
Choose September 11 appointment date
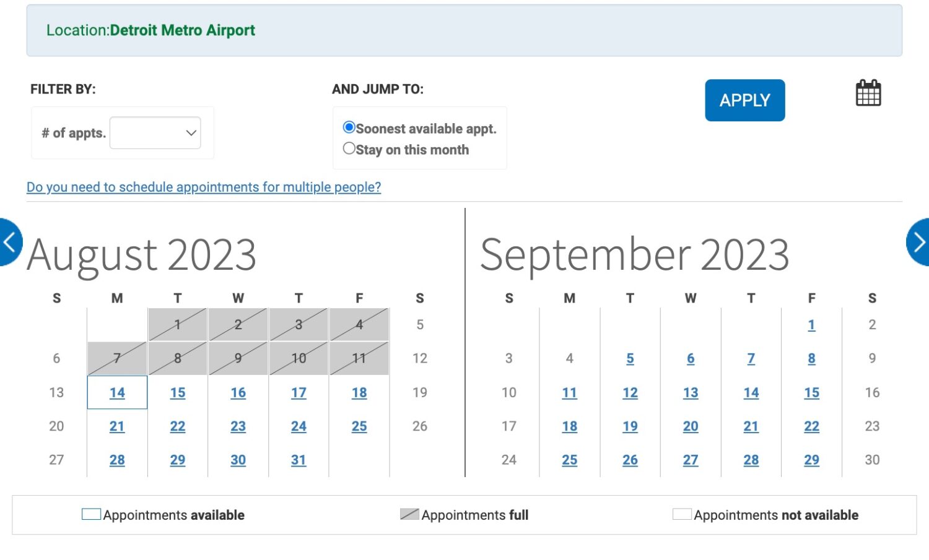[570, 393]
